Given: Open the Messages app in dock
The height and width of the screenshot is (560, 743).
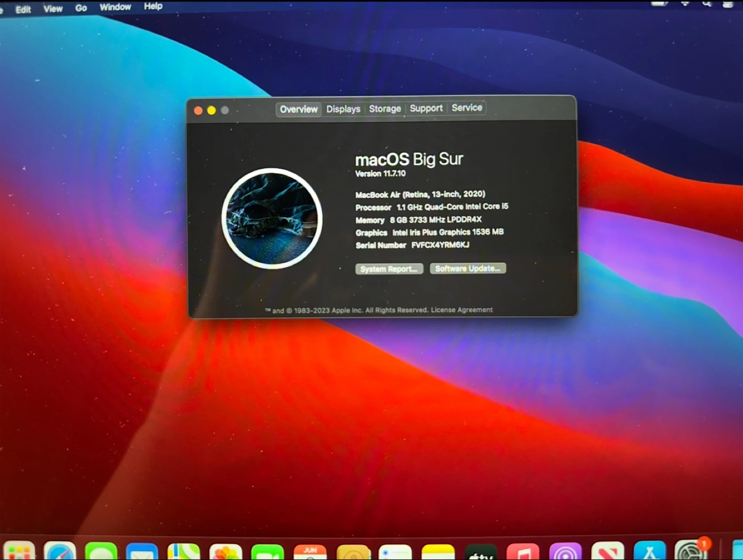Looking at the screenshot, I should 101,552.
